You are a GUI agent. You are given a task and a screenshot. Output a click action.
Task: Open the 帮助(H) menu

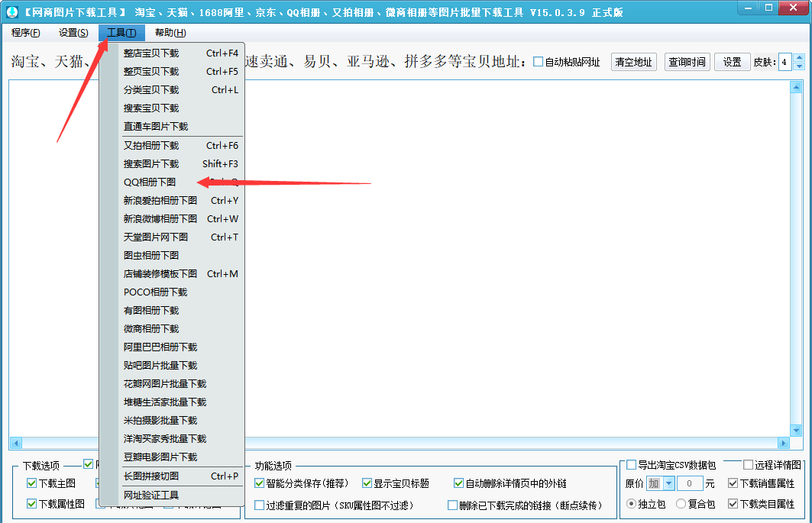[x=170, y=33]
